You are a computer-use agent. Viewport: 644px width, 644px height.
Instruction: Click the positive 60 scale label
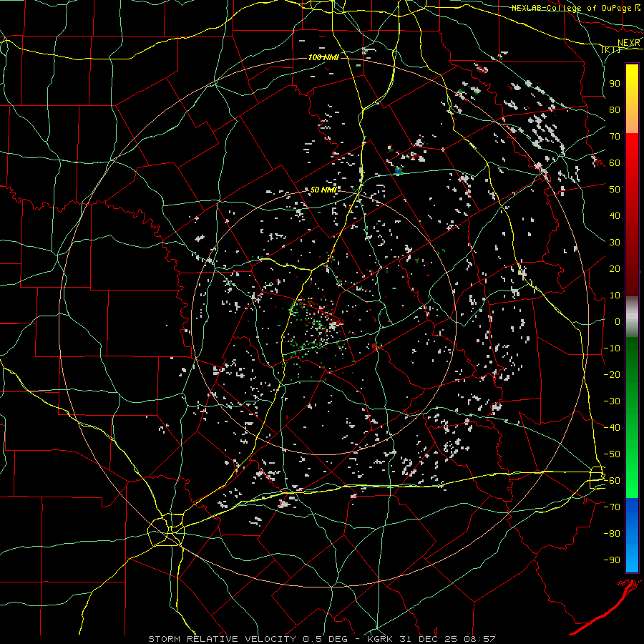coord(615,162)
